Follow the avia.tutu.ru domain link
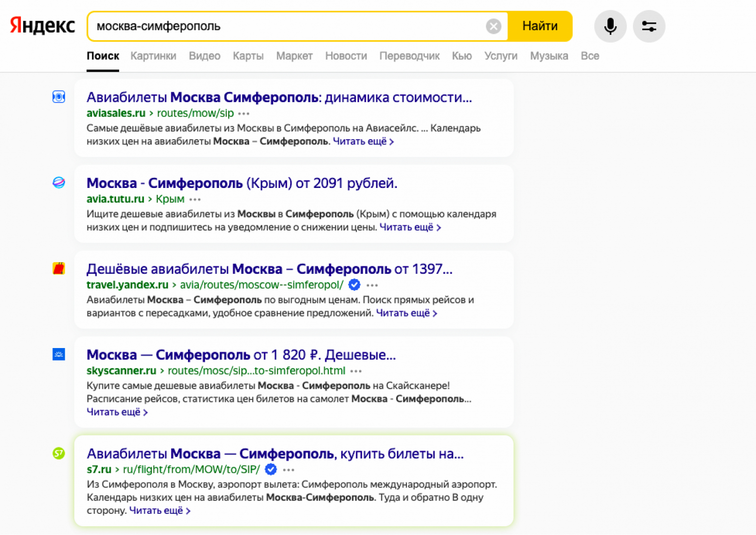This screenshot has height=535, width=756. (115, 199)
